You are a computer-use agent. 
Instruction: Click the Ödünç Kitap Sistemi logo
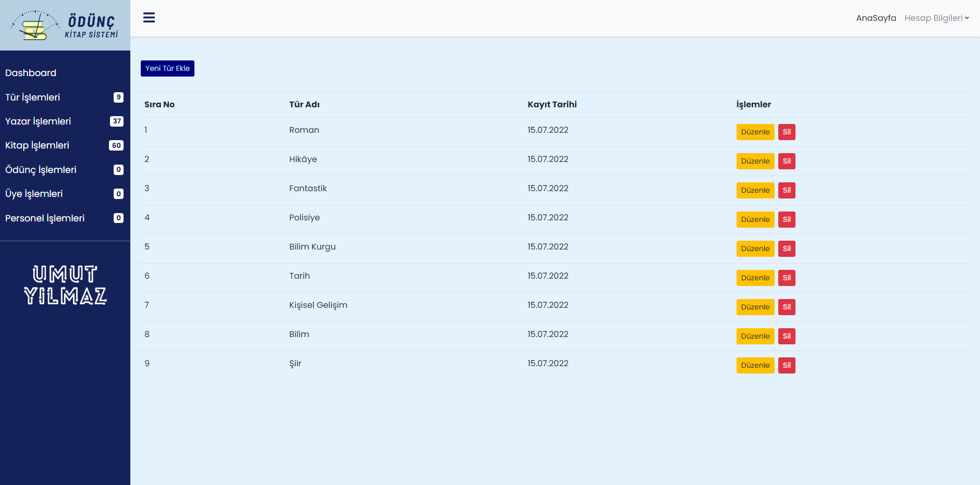[65, 26]
